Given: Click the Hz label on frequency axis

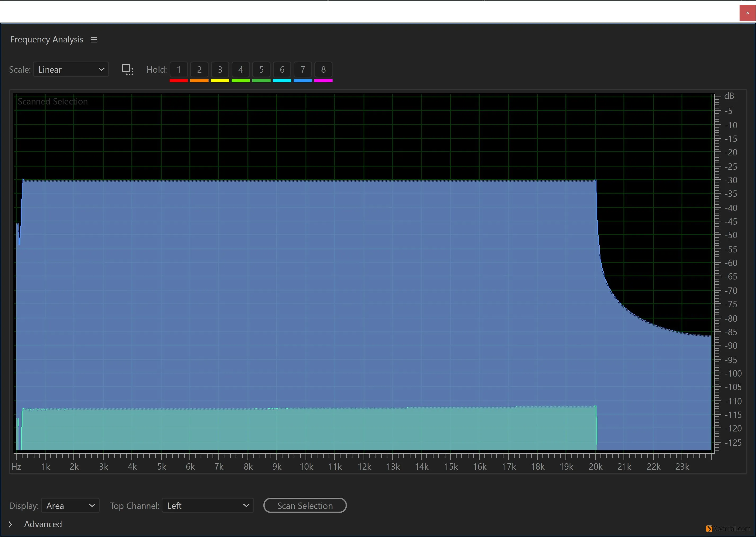Looking at the screenshot, I should (16, 466).
